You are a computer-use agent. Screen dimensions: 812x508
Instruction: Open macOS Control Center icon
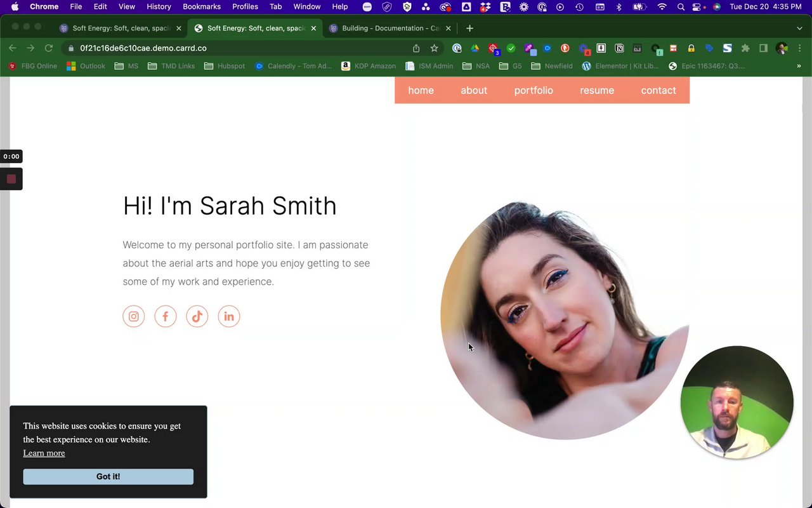coord(698,7)
